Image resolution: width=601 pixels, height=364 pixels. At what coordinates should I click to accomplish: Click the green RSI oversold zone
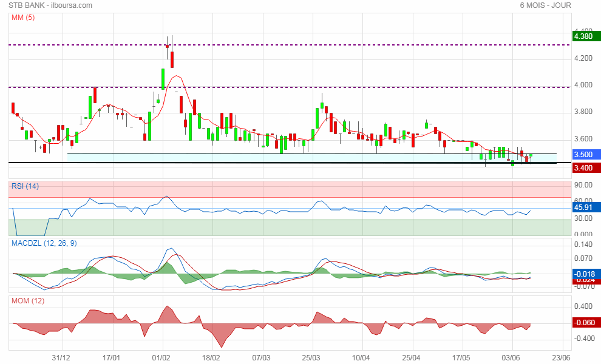[290, 227]
